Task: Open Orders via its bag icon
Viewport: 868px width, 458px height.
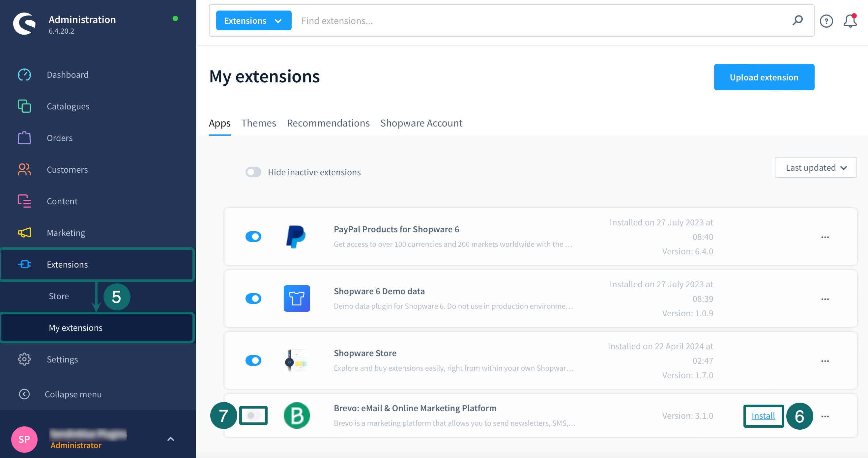Action: pyautogui.click(x=24, y=138)
